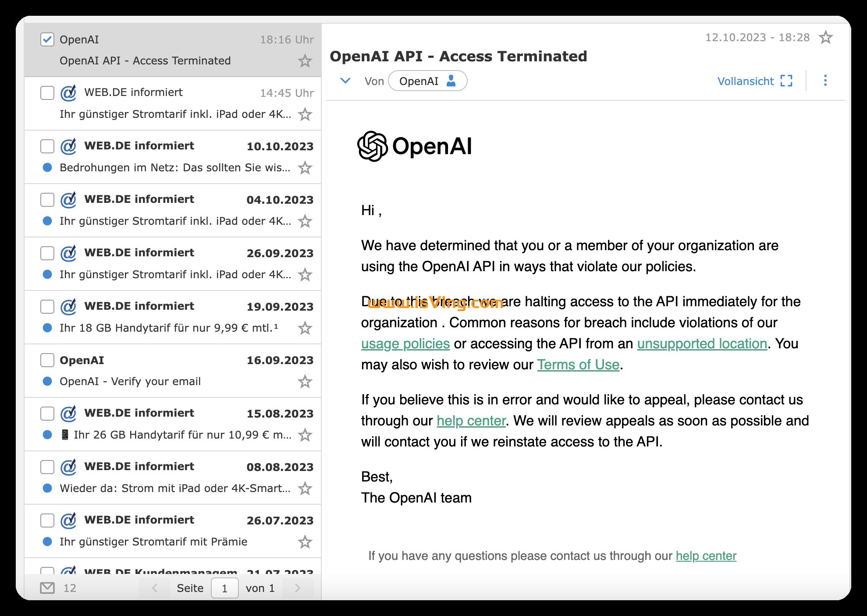
Task: Click the three-dot more options icon
Action: [825, 81]
